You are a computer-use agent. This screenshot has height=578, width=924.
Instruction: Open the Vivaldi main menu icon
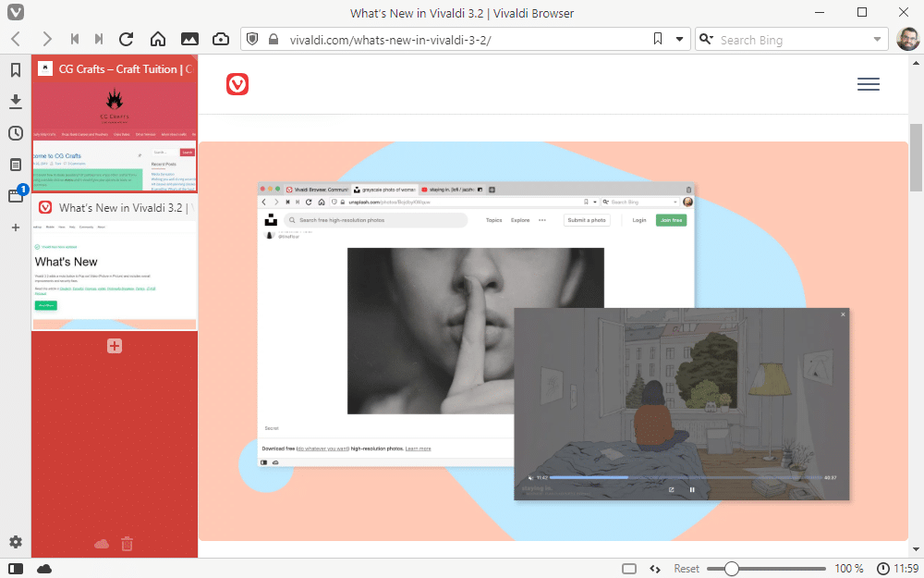coord(16,13)
